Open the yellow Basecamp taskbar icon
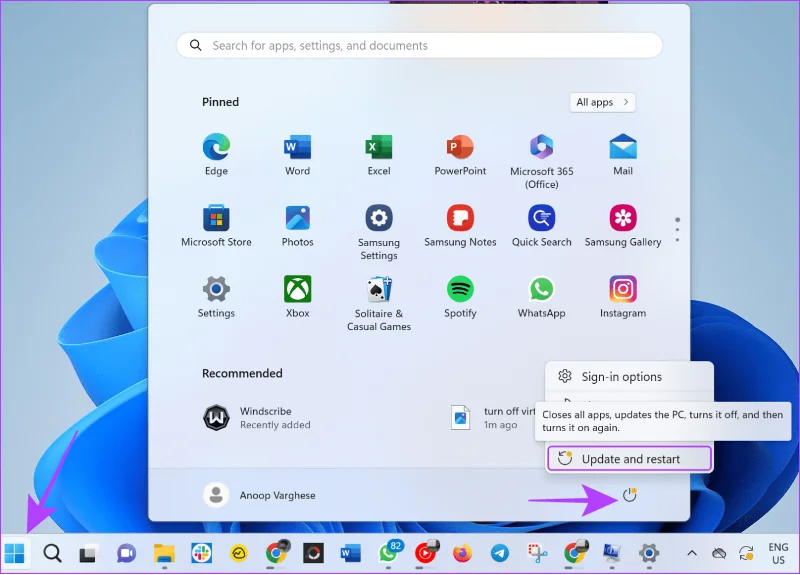800x575 pixels. tap(239, 553)
